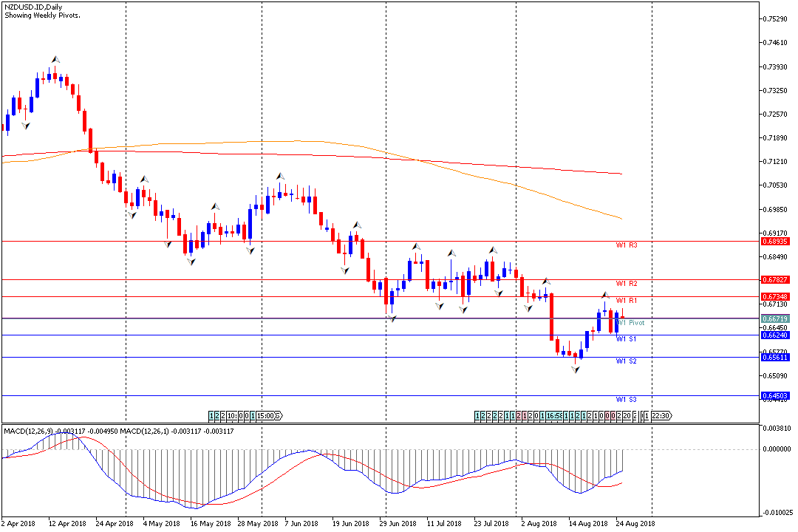Viewport: 798px width, 532px height.
Task: Click the 0.74610 price axis value
Action: coord(775,43)
